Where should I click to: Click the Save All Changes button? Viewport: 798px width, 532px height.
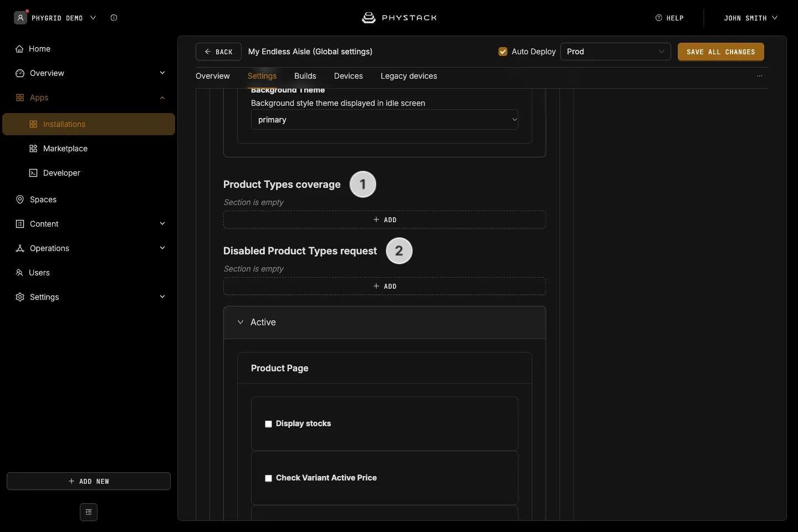[721, 52]
